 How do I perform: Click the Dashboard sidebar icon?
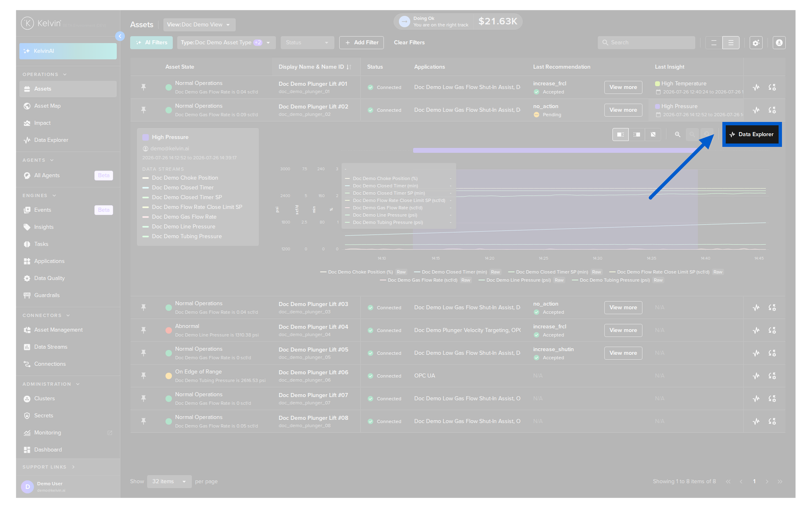point(27,450)
